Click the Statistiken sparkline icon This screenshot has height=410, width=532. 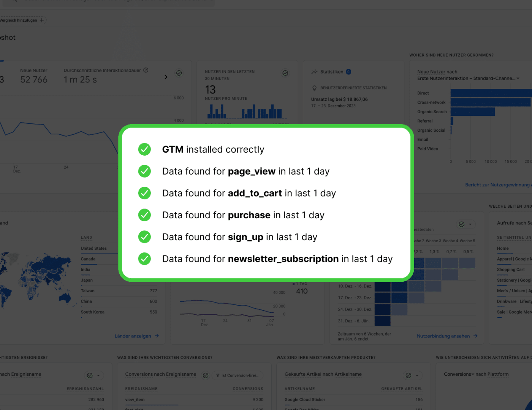click(314, 72)
